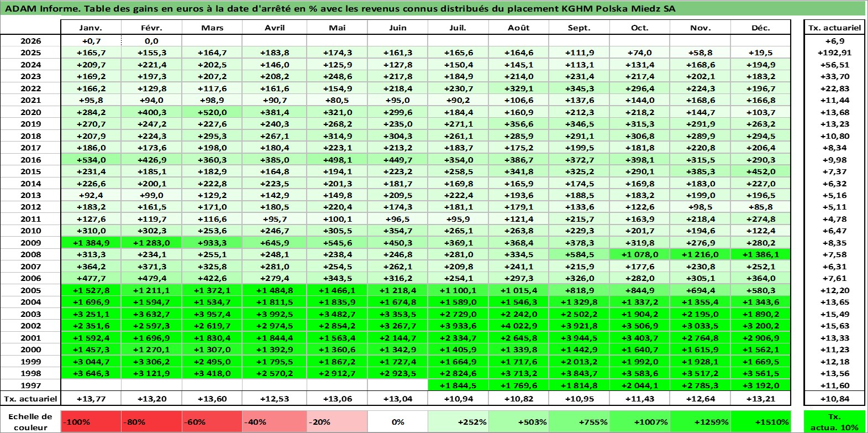868x433 pixels.
Task: Click the +10,82 August actuarial rate cell
Action: tap(519, 399)
